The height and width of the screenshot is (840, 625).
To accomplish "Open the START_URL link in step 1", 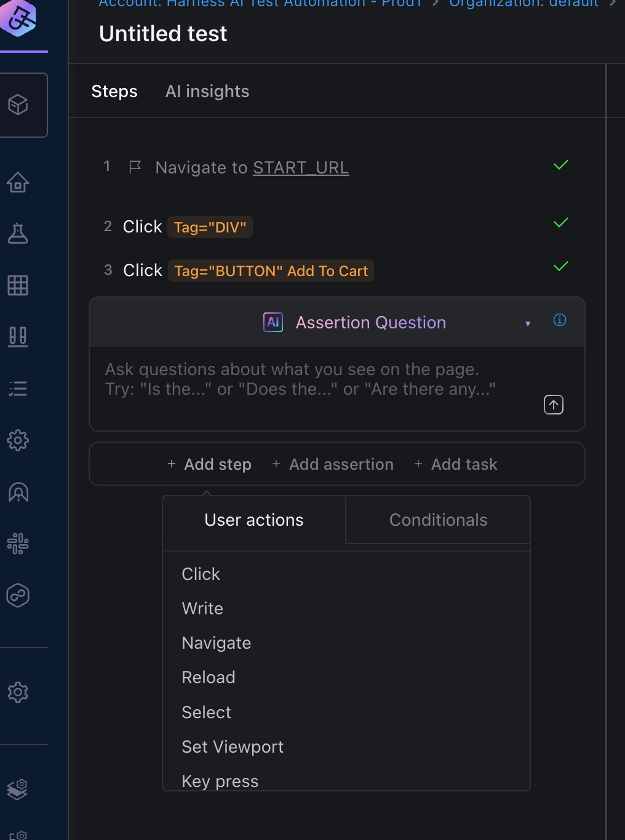I will pyautogui.click(x=301, y=167).
